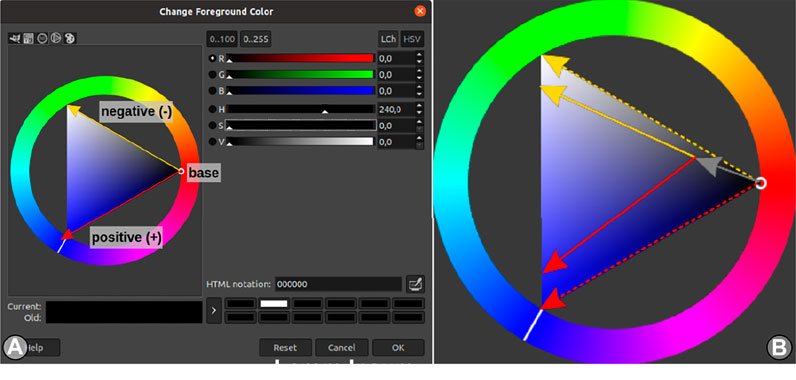
Task: Select the H channel radio button
Action: (x=212, y=109)
